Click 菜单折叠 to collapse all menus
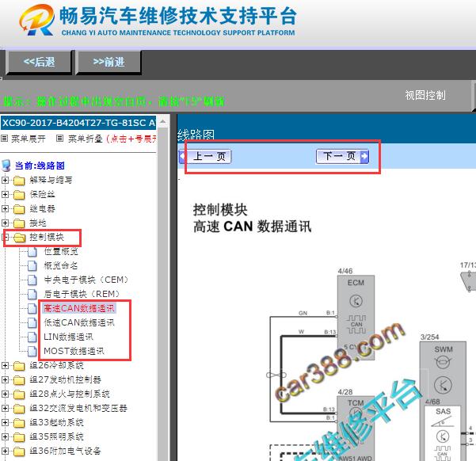Viewport: 476px width, 461px height. tap(86, 139)
